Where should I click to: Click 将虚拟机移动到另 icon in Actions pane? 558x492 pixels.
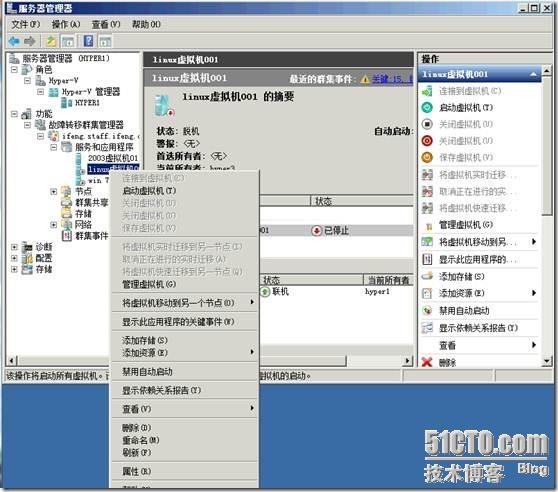(427, 242)
